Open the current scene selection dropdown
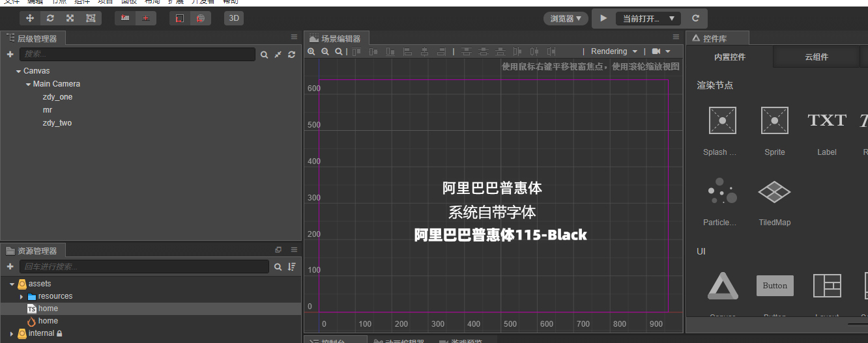This screenshot has width=868, height=343. coord(648,18)
